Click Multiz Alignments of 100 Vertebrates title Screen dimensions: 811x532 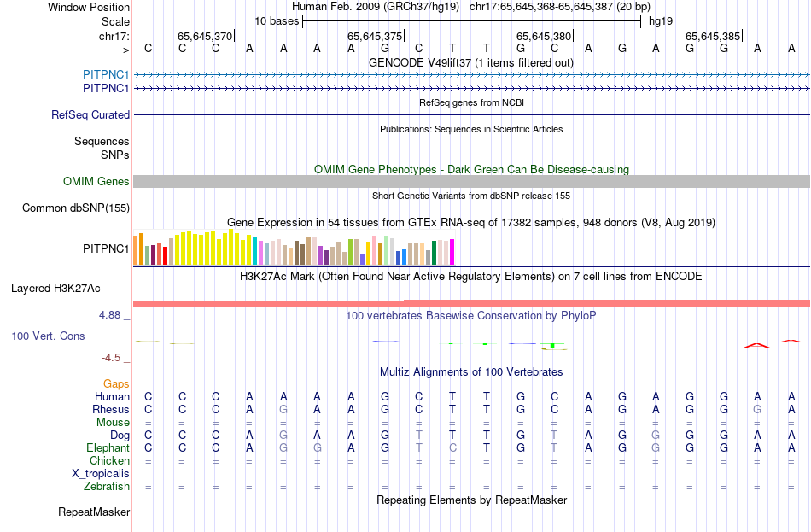coord(471,372)
